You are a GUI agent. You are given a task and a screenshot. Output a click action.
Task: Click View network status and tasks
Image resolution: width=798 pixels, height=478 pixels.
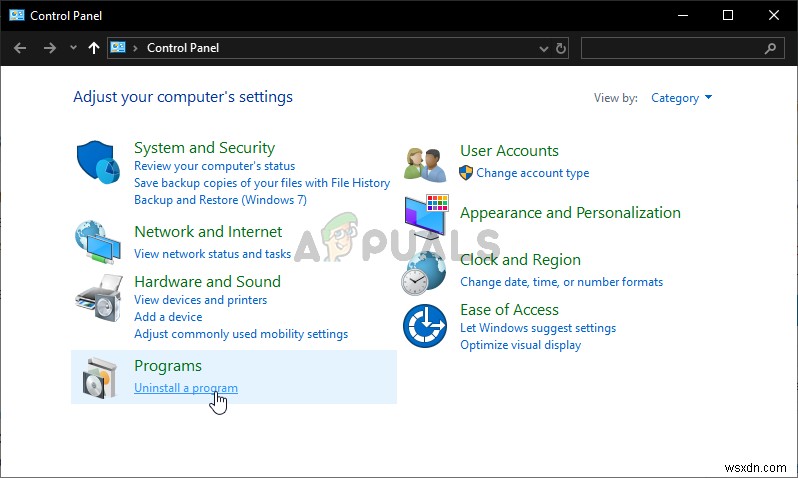pos(212,254)
